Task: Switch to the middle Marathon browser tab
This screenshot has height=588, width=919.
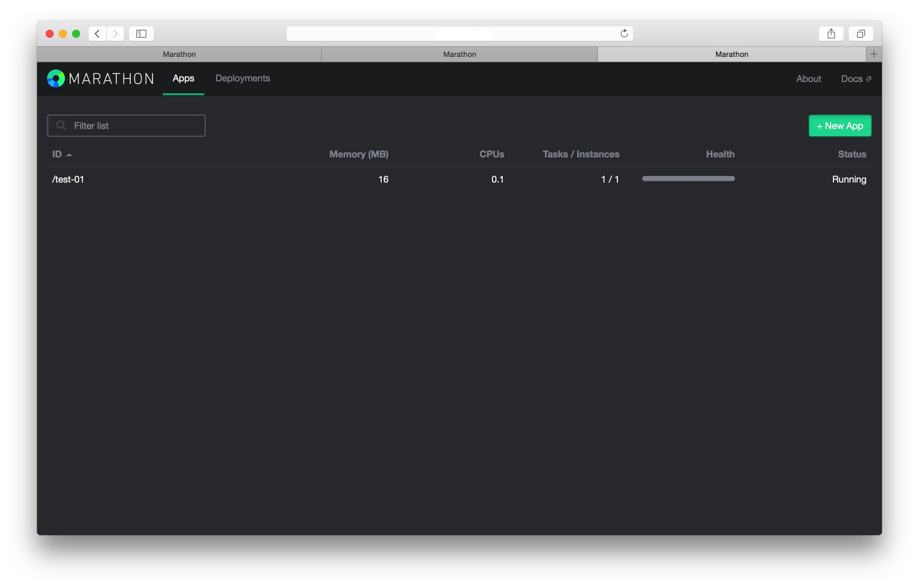Action: coord(459,54)
